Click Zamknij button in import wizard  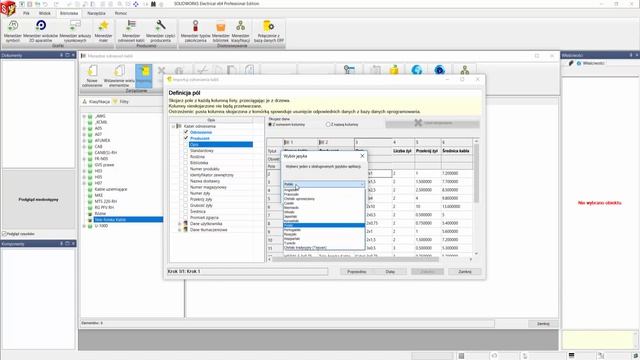tap(464, 271)
